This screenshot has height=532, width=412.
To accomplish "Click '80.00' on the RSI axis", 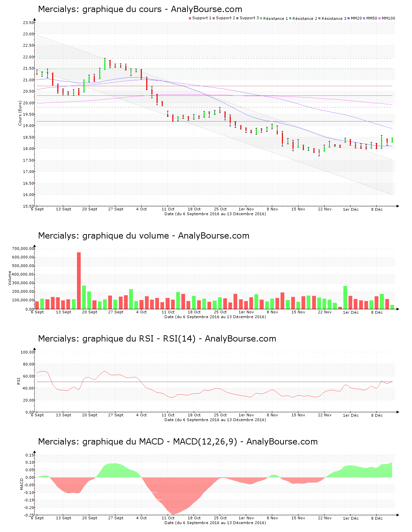I will click(x=28, y=364).
